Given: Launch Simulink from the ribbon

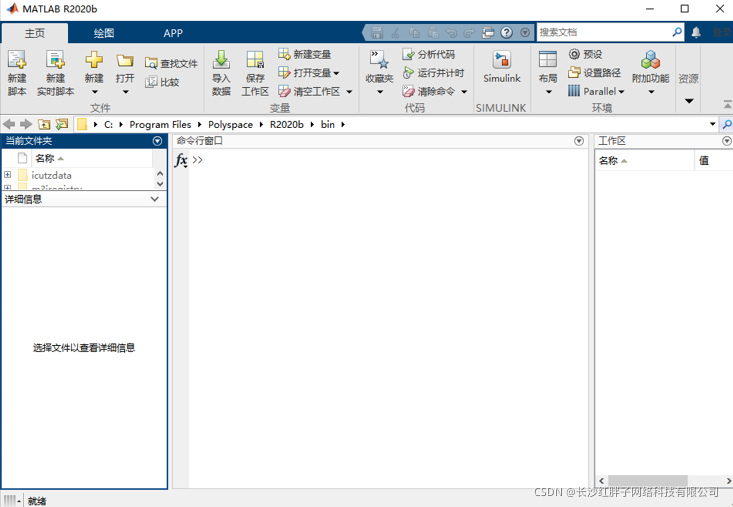Looking at the screenshot, I should point(502,67).
